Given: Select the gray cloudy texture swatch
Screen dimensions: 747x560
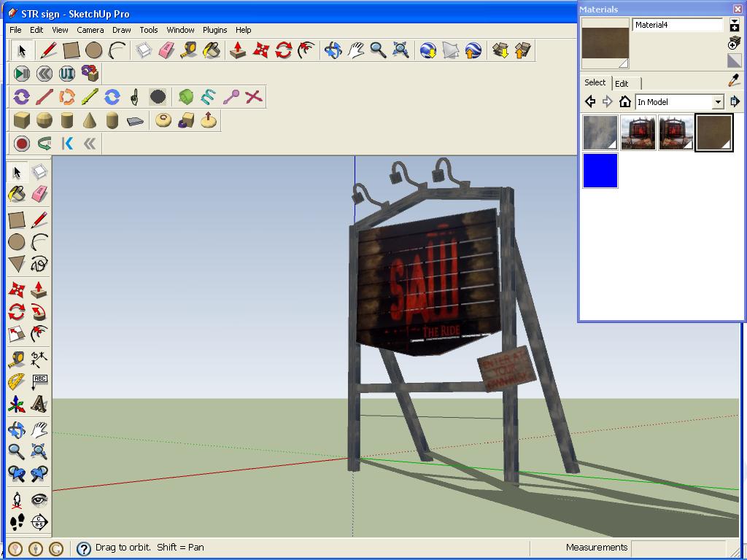Looking at the screenshot, I should pos(600,133).
